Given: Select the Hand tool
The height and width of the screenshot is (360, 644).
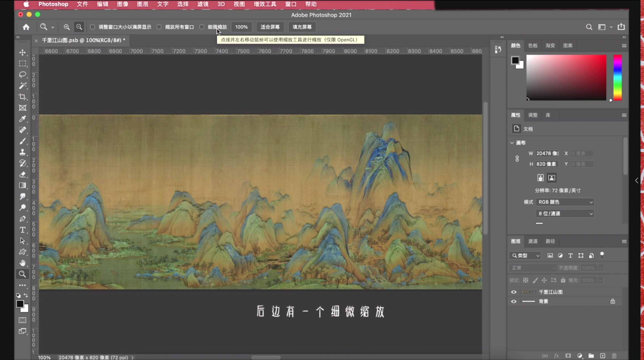Looking at the screenshot, I should [23, 263].
